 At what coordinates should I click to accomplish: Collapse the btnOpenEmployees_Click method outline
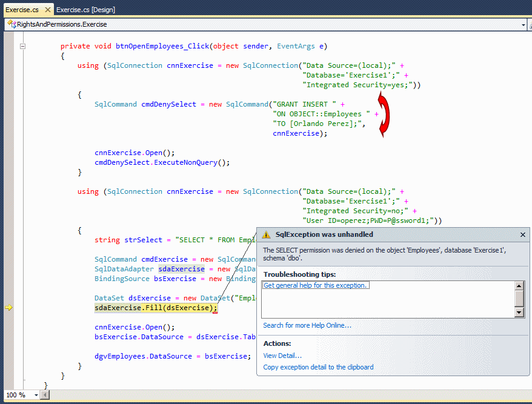tap(23, 46)
